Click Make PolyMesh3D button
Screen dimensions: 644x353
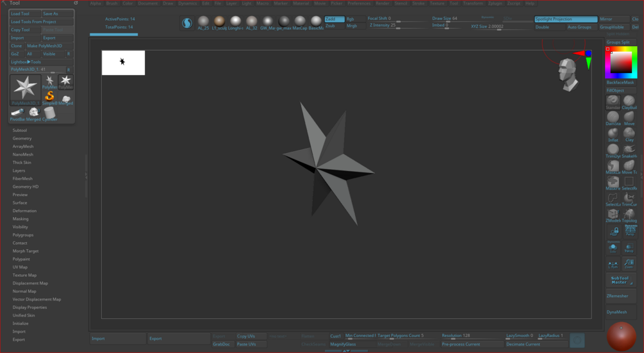[x=49, y=46]
